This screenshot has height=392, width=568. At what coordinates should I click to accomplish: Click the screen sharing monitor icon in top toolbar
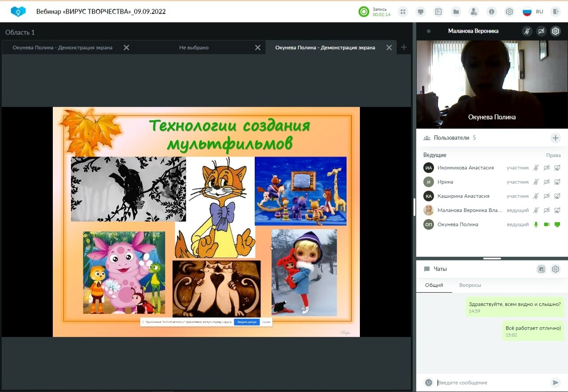click(x=421, y=12)
